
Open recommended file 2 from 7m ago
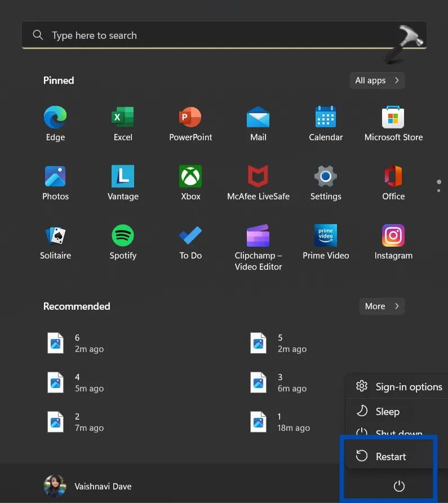tap(76, 422)
